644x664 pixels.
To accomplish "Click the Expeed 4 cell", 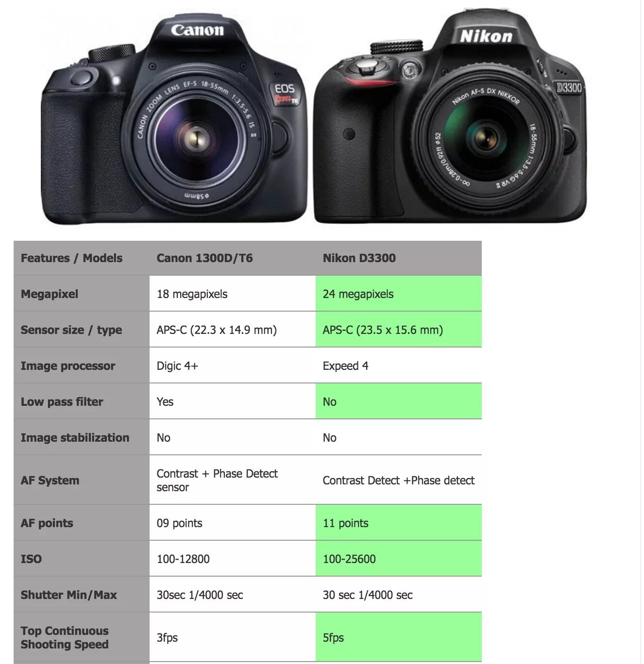I will pyautogui.click(x=399, y=365).
